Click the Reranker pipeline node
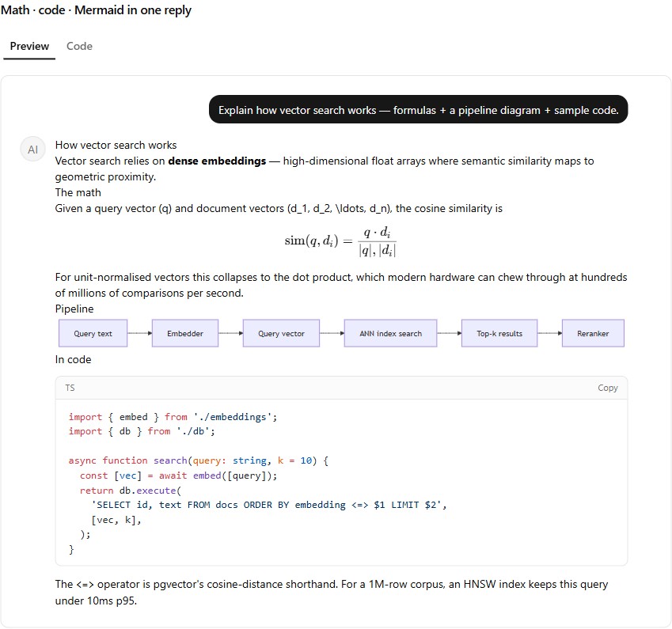672x629 pixels. [593, 333]
